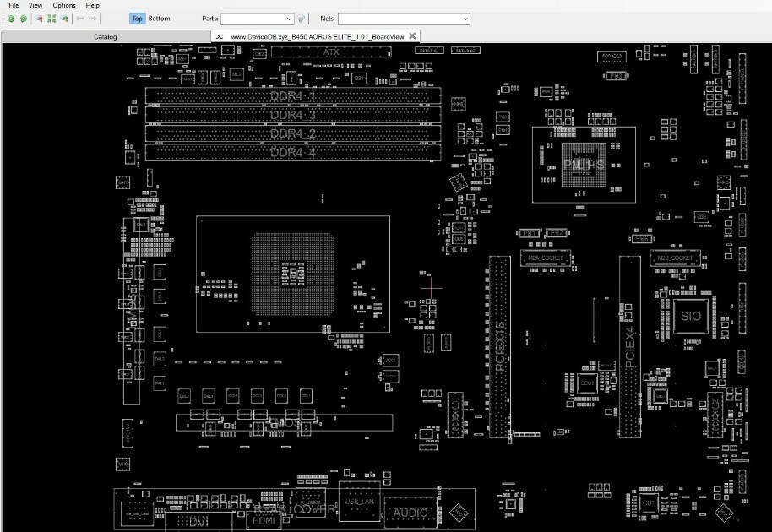Select the ATX_12V connector on left edge
The width and height of the screenshot is (772, 532).
128,433
